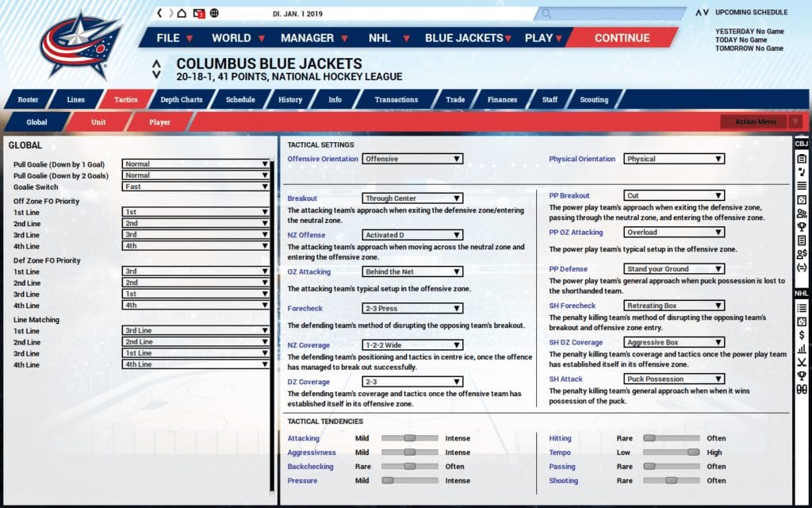Open the CBJ clipboard sidebar icon
Screen dimensions: 812x508
pos(802,158)
